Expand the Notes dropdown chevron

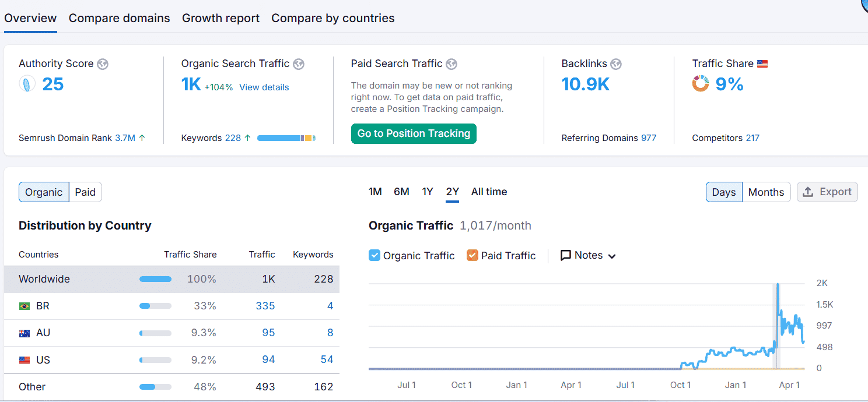pyautogui.click(x=612, y=256)
